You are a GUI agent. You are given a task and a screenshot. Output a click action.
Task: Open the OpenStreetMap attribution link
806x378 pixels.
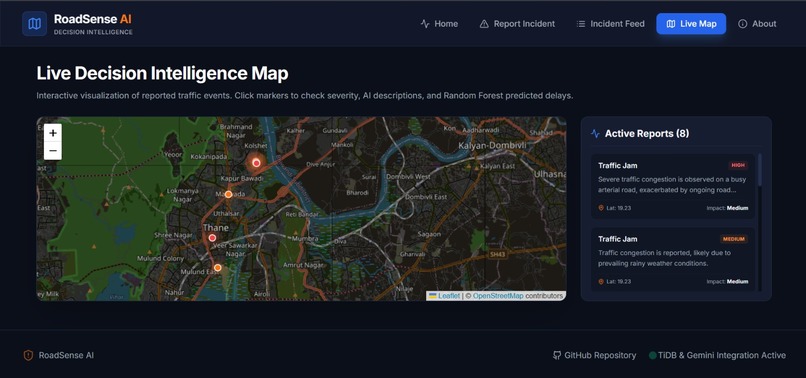tap(498, 296)
